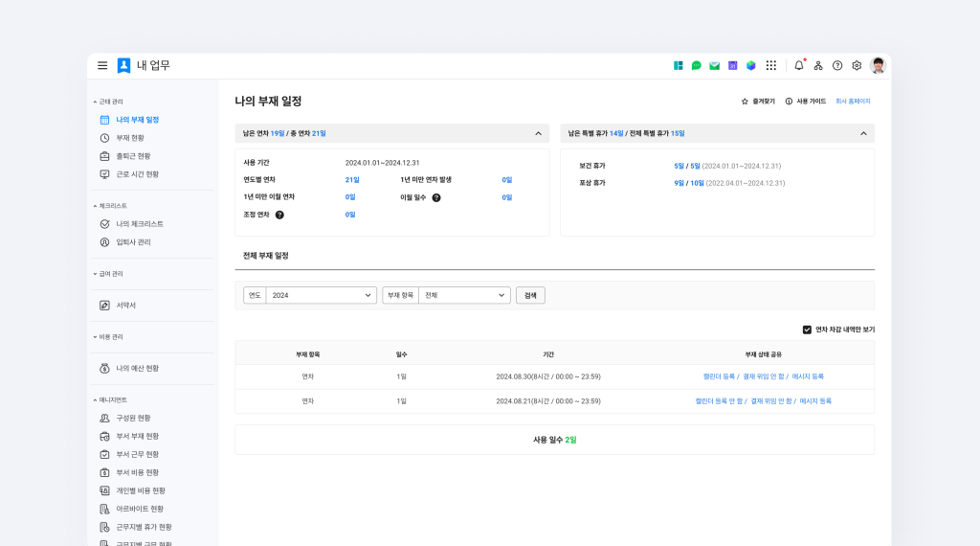Image resolution: width=980 pixels, height=546 pixels.
Task: Open the multicolor cube app icon
Action: tap(750, 66)
